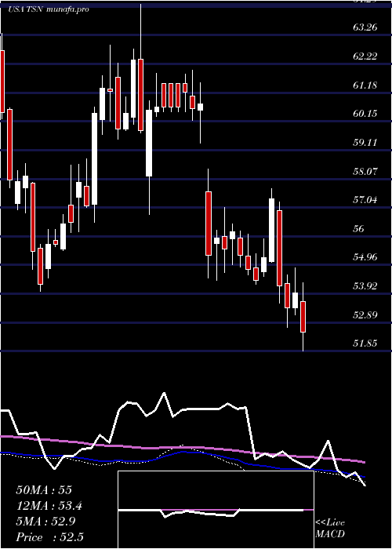Click the 56 price axis label

(359, 229)
